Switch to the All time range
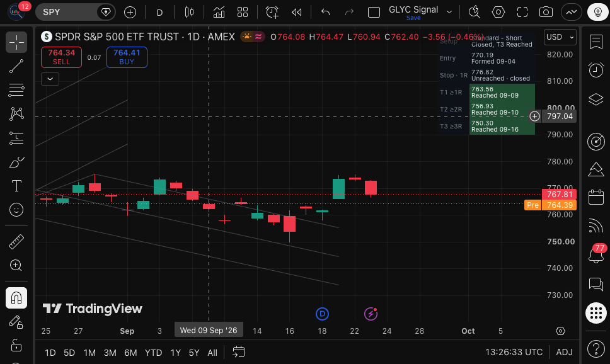 click(212, 353)
